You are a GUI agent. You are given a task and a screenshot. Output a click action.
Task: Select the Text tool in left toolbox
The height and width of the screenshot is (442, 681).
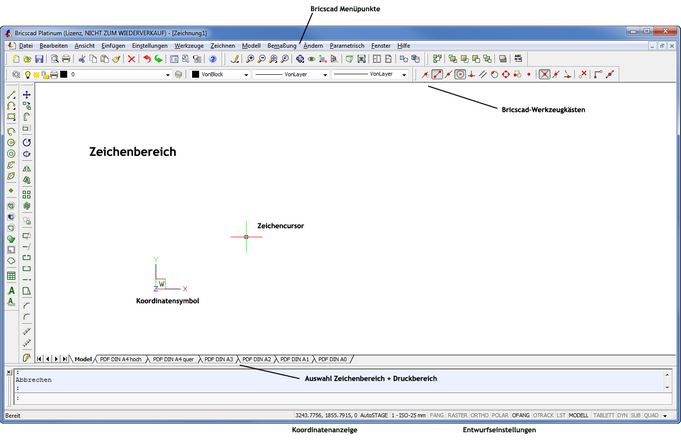click(x=11, y=290)
